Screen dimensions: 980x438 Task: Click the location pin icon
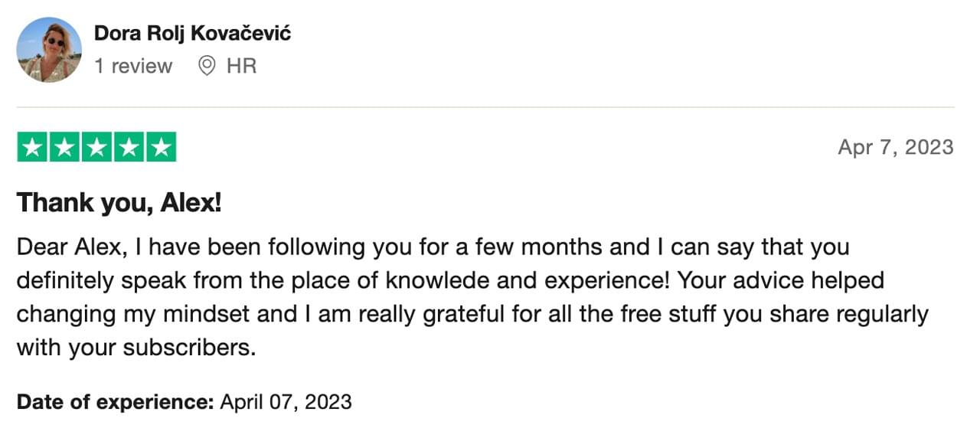pos(207,67)
